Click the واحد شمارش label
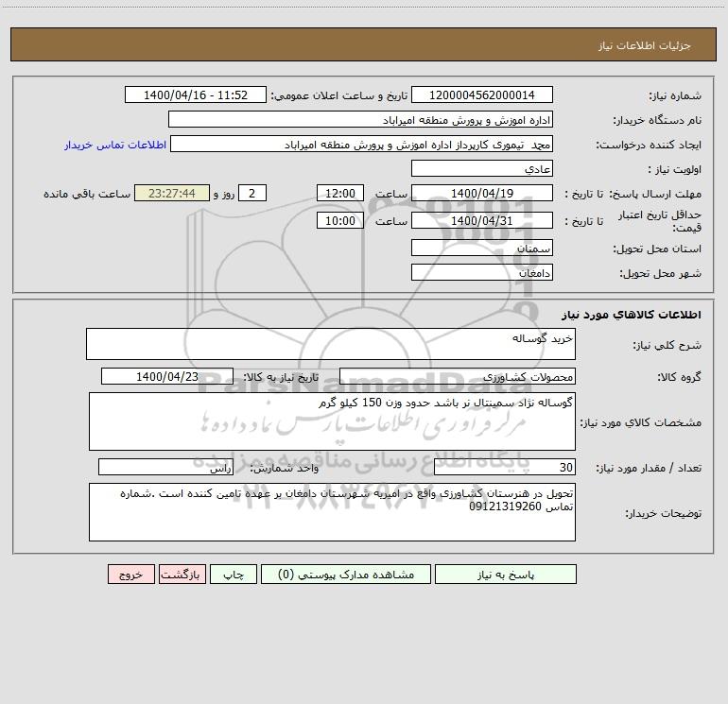728x704 pixels. pyautogui.click(x=285, y=469)
